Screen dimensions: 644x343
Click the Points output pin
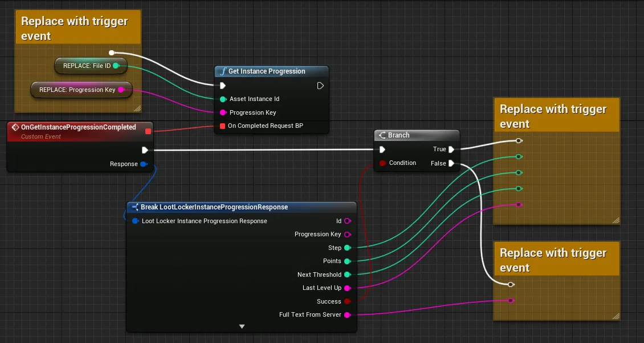coord(348,261)
